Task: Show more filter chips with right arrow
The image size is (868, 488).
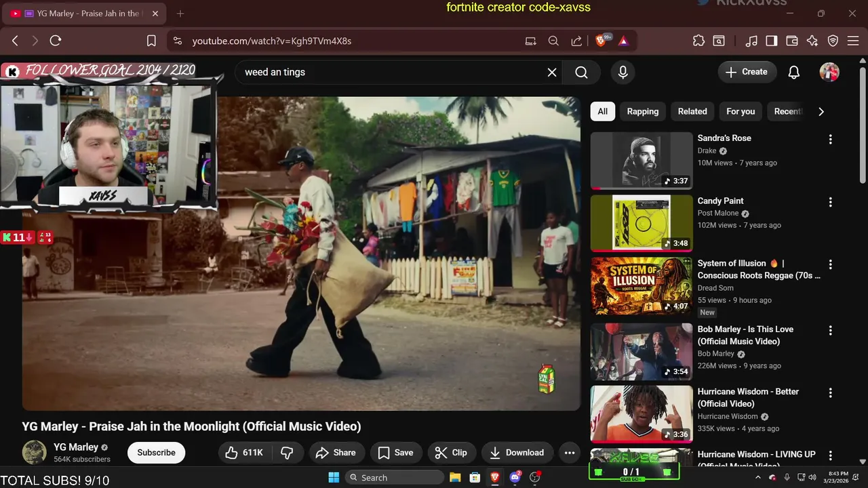Action: point(821,111)
